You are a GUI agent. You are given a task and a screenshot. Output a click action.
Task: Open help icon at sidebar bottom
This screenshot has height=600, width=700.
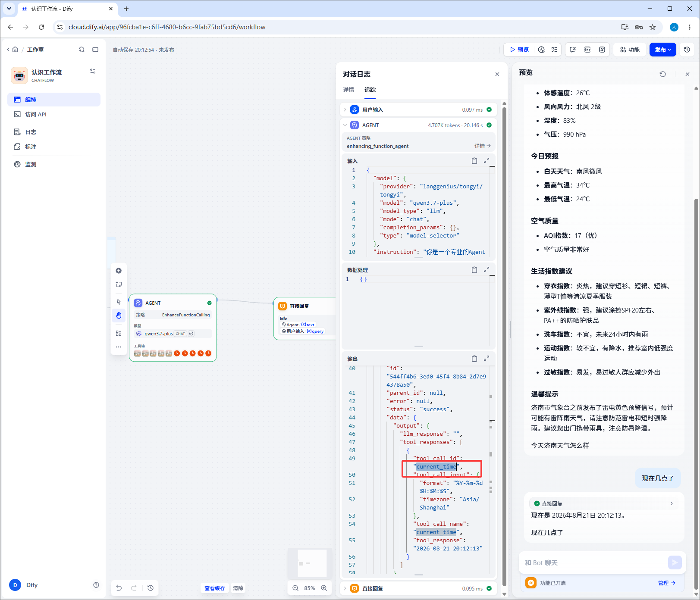point(96,585)
